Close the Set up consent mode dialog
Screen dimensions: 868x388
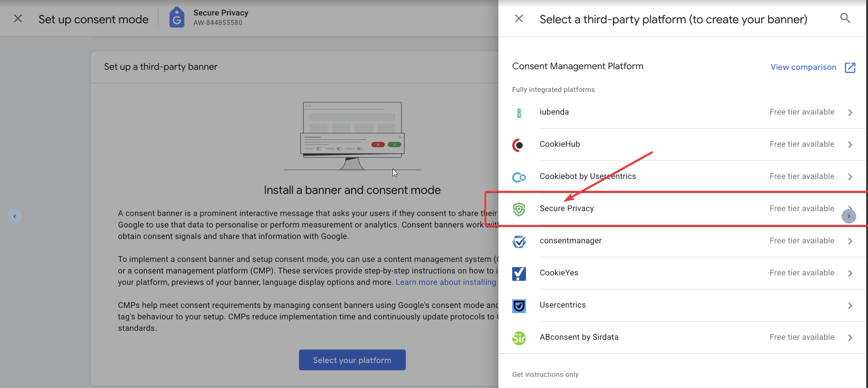pos(18,19)
